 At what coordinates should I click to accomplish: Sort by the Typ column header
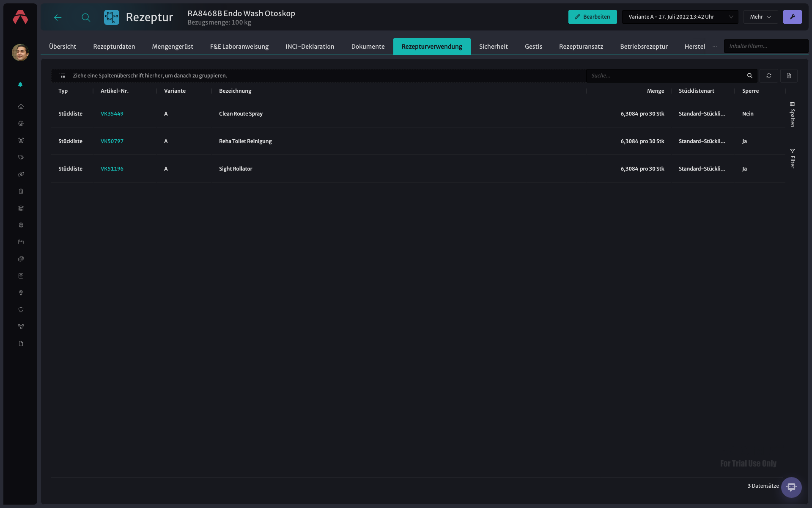[x=63, y=91]
